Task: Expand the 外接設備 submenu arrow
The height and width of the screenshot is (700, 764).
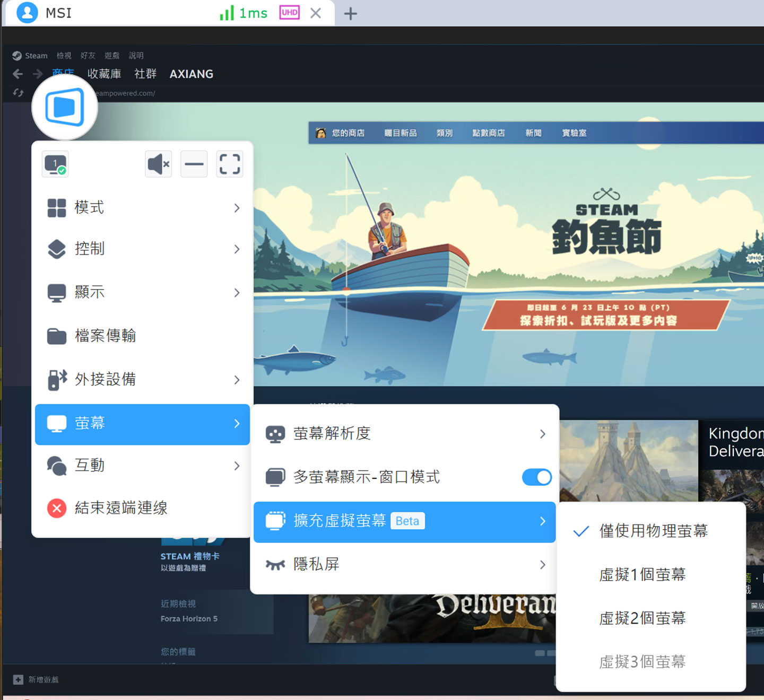Action: pyautogui.click(x=237, y=380)
